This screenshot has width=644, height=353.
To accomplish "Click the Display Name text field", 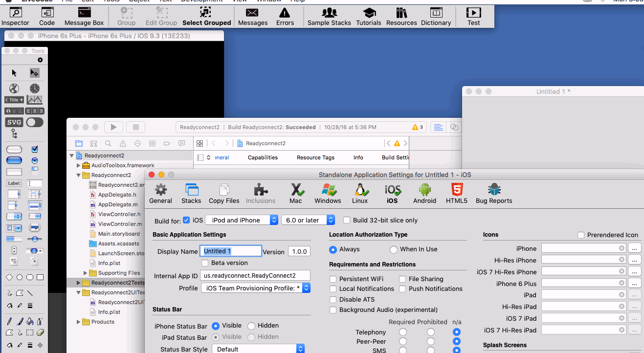I will pyautogui.click(x=231, y=251).
